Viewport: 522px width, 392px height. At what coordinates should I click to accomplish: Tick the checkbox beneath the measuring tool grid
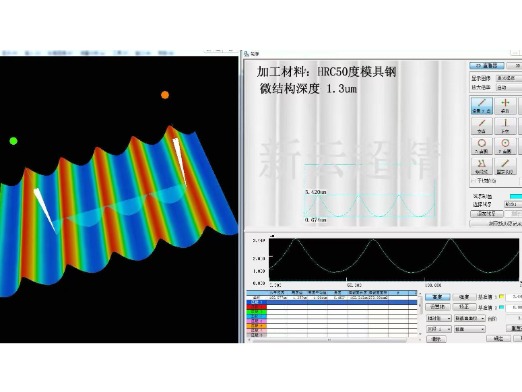[474, 181]
